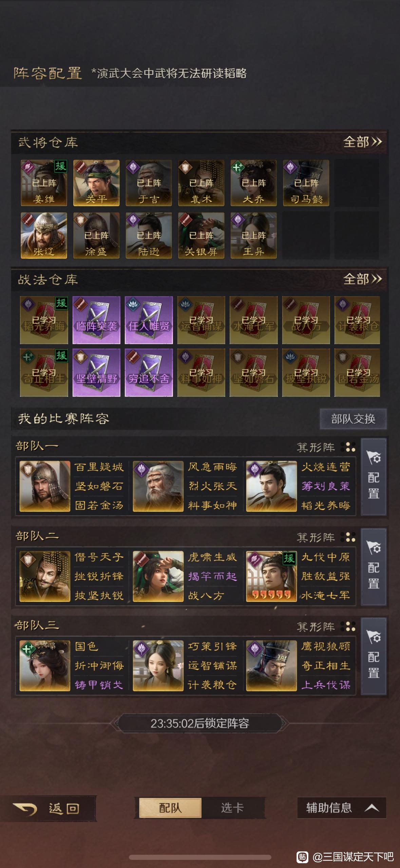Toggle 部队二 箕形阵 formation selector
The height and width of the screenshot is (868, 400).
(x=326, y=537)
